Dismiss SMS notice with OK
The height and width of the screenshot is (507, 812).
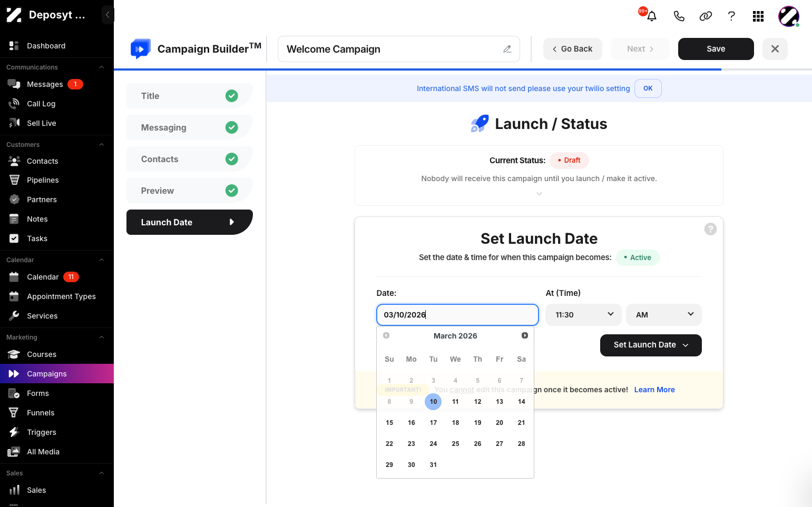[648, 88]
